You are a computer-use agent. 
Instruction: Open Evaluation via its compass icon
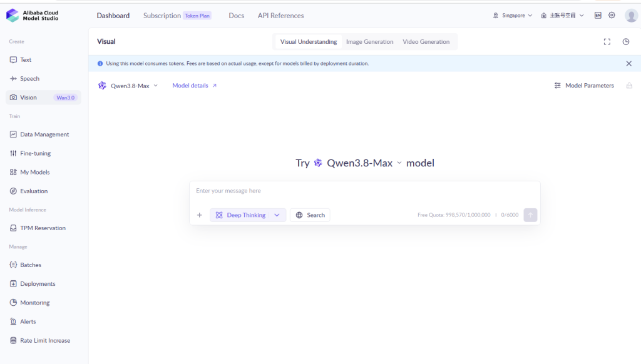tap(13, 191)
